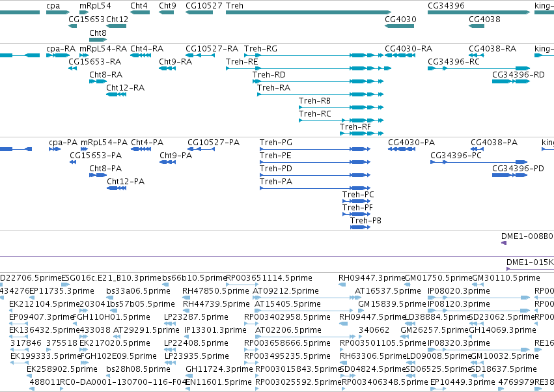Select the Cht9-RA transcript label

176,61
